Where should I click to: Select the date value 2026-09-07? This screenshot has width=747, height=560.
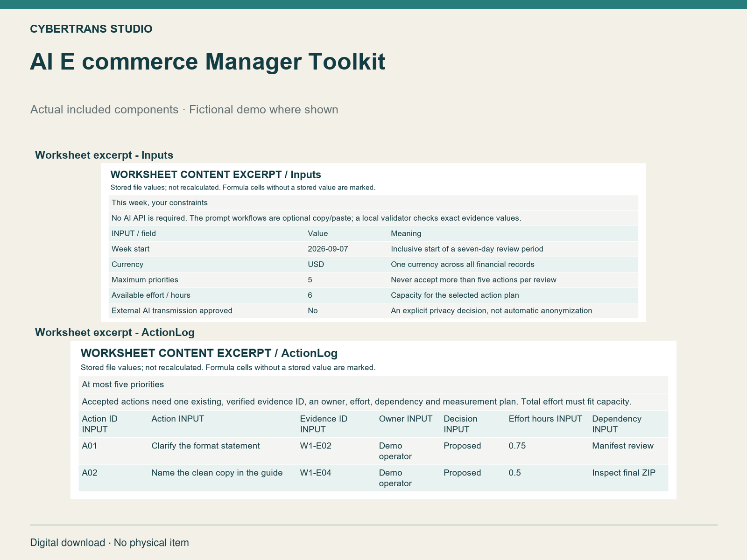click(328, 249)
